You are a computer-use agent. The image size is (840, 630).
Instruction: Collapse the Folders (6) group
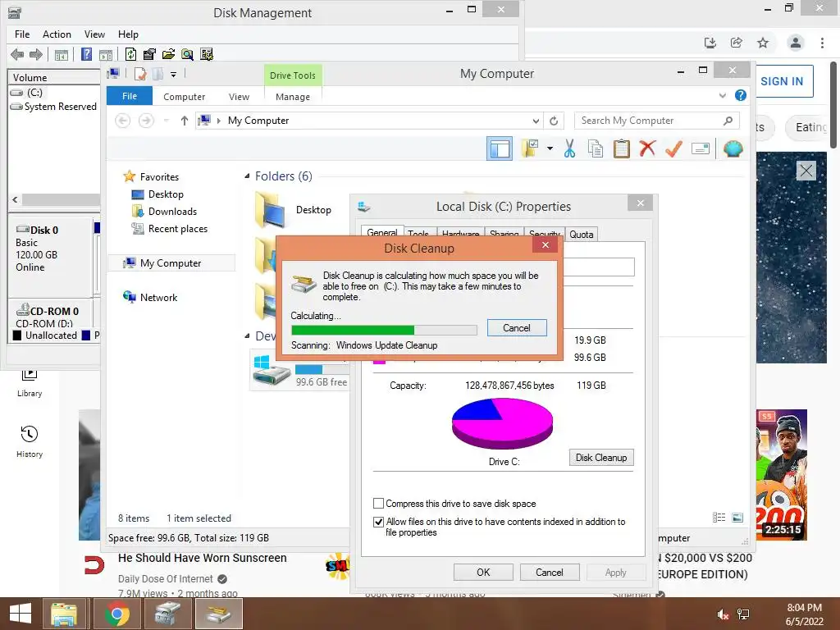coord(247,176)
